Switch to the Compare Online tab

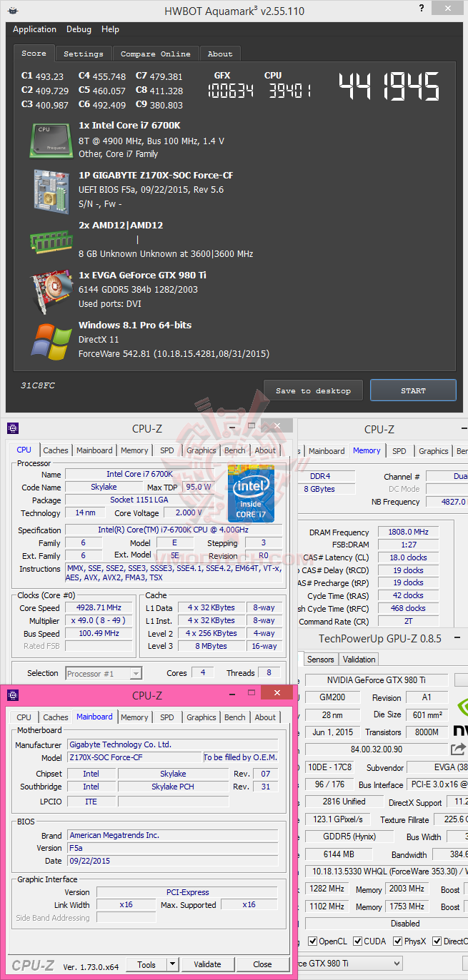156,54
